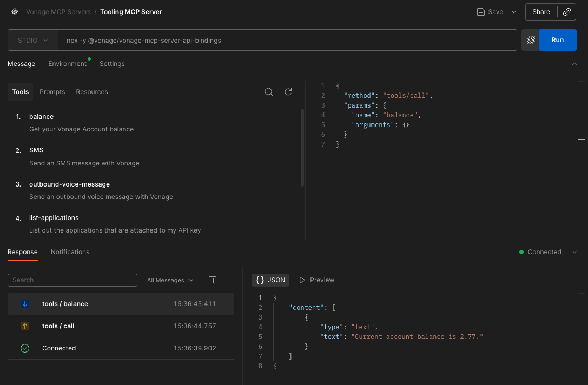Click the Vonage logo in the breadcrumb
The width and height of the screenshot is (588, 385).
point(15,11)
